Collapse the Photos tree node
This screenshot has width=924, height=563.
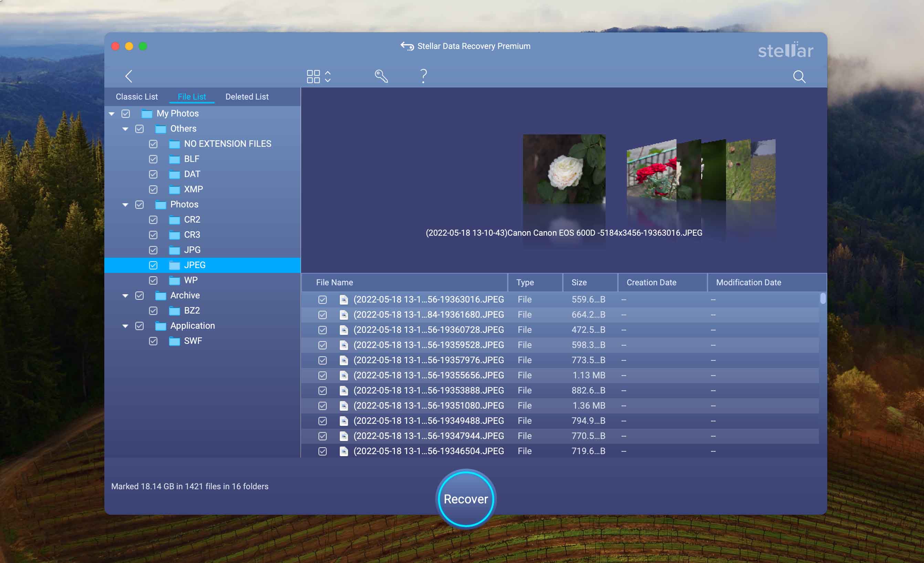(125, 205)
